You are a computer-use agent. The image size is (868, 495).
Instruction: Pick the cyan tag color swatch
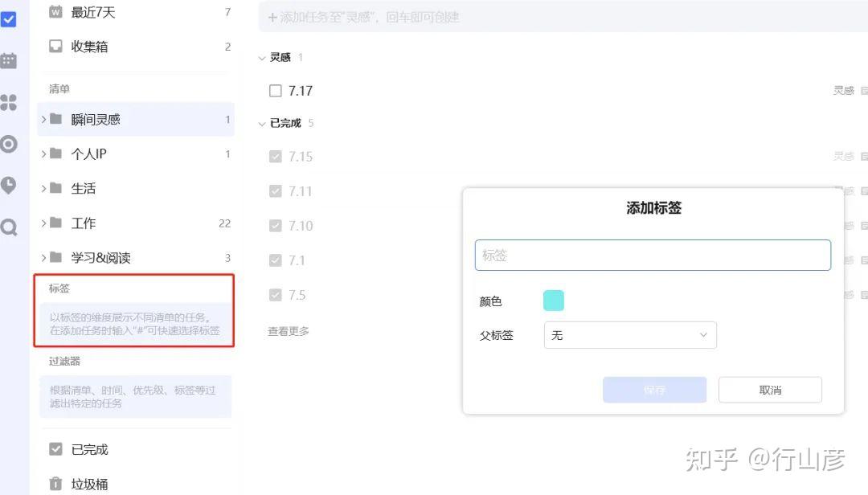click(x=554, y=301)
